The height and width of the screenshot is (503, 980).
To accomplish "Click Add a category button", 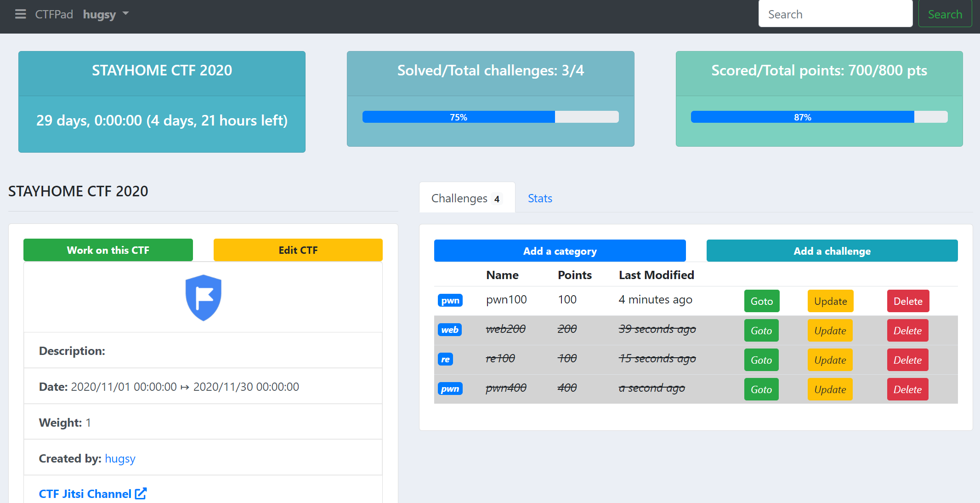I will click(560, 251).
